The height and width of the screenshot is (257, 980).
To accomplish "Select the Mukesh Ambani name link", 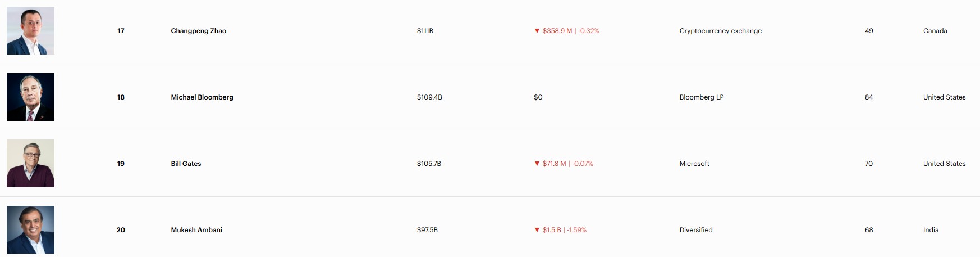I will 196,230.
